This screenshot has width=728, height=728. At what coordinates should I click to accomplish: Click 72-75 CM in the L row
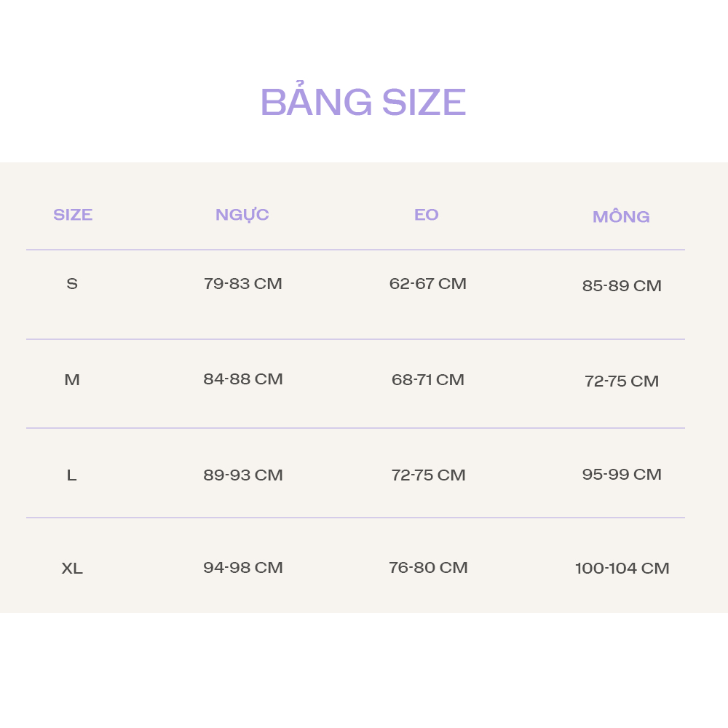click(428, 475)
